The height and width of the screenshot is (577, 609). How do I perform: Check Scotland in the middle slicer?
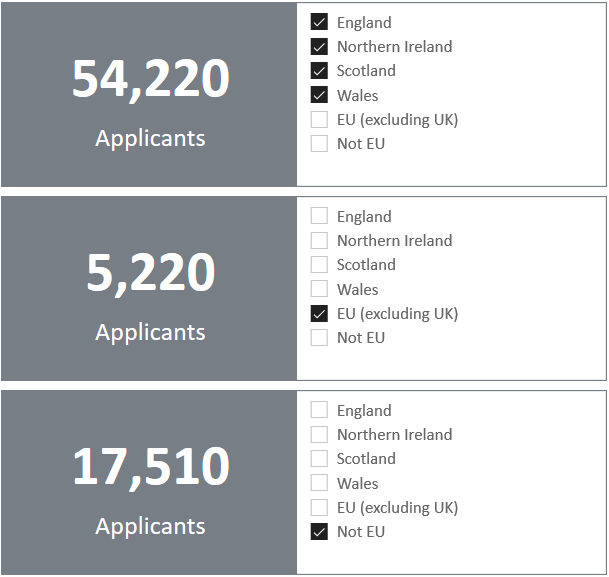pyautogui.click(x=319, y=264)
